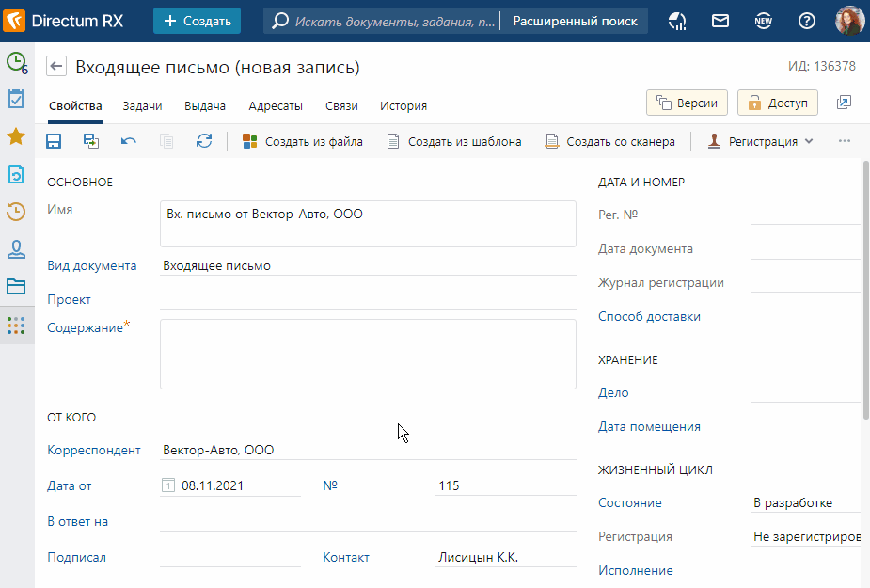The width and height of the screenshot is (870, 588).
Task: Click the Создать button
Action: coord(197,21)
